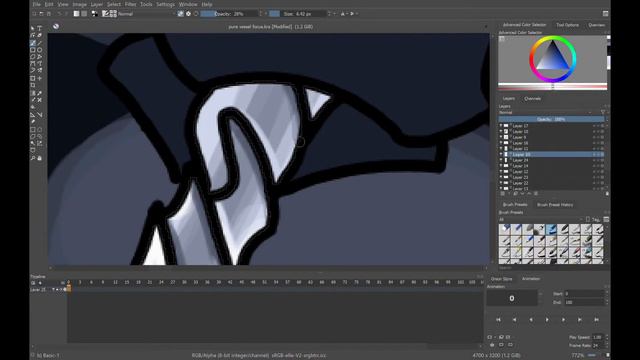The image size is (640, 360).
Task: Select the Transform tool
Action: [x=33, y=78]
